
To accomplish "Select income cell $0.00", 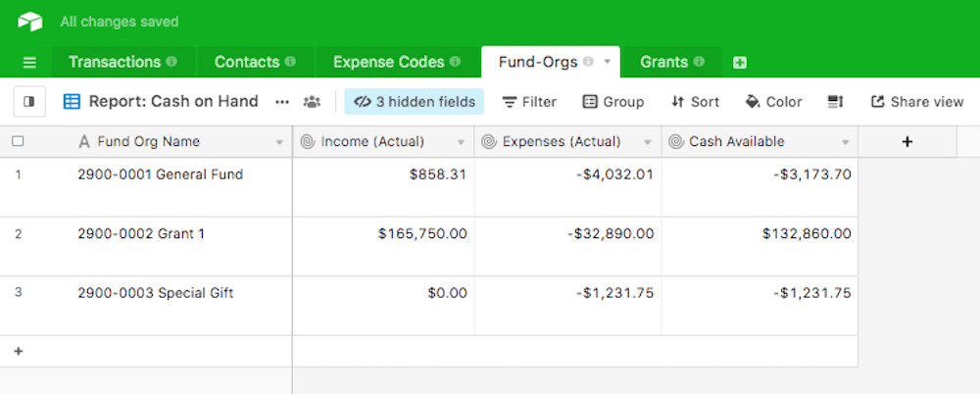I will 383,306.
